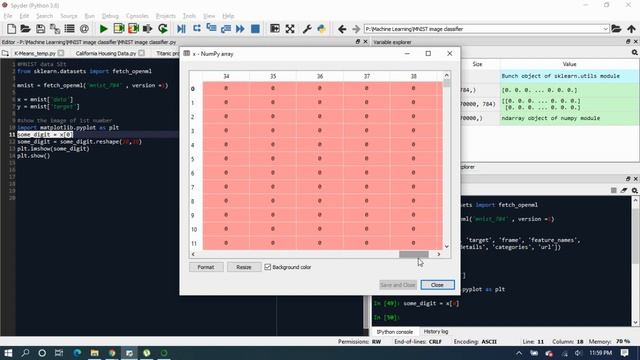Click the Value column header in Variable explorer
640x360 pixels.
pos(569,64)
